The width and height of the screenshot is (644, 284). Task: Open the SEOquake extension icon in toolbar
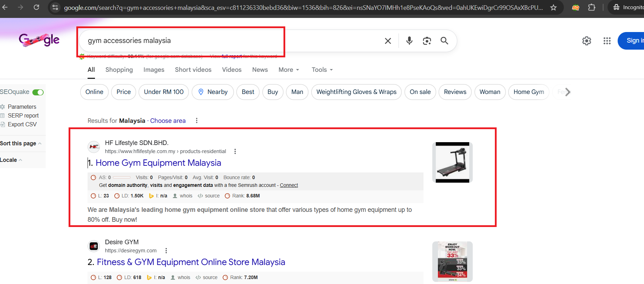click(x=575, y=7)
